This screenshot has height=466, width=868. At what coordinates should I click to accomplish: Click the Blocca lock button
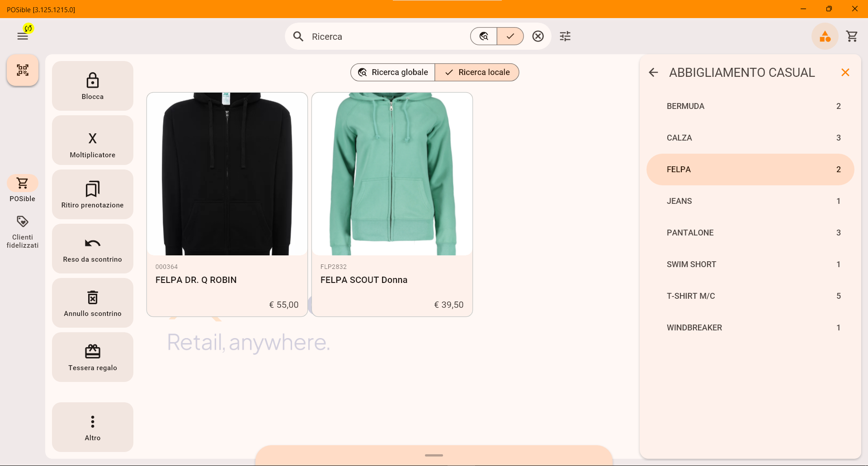pyautogui.click(x=93, y=86)
